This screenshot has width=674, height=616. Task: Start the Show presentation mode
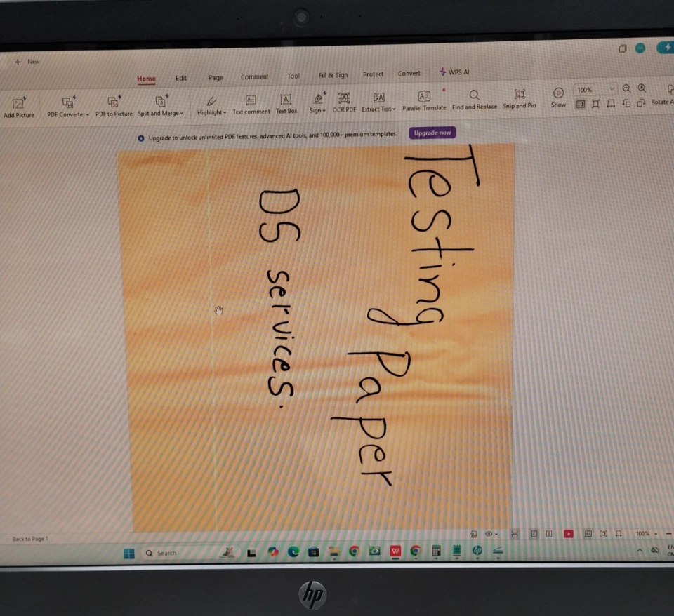click(x=558, y=98)
